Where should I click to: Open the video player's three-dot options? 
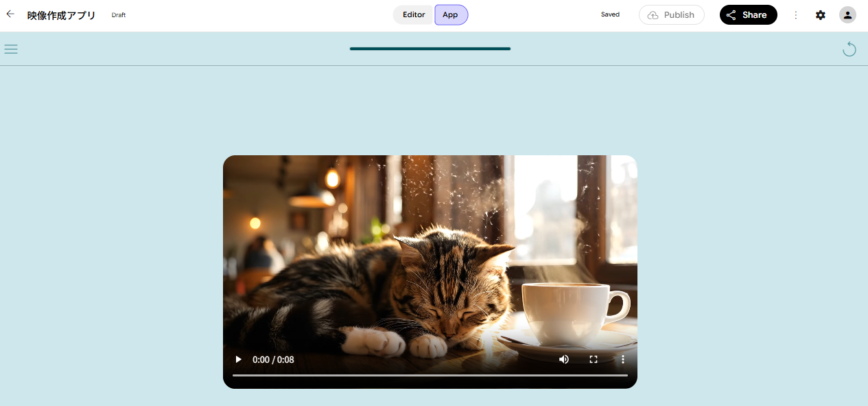(623, 359)
